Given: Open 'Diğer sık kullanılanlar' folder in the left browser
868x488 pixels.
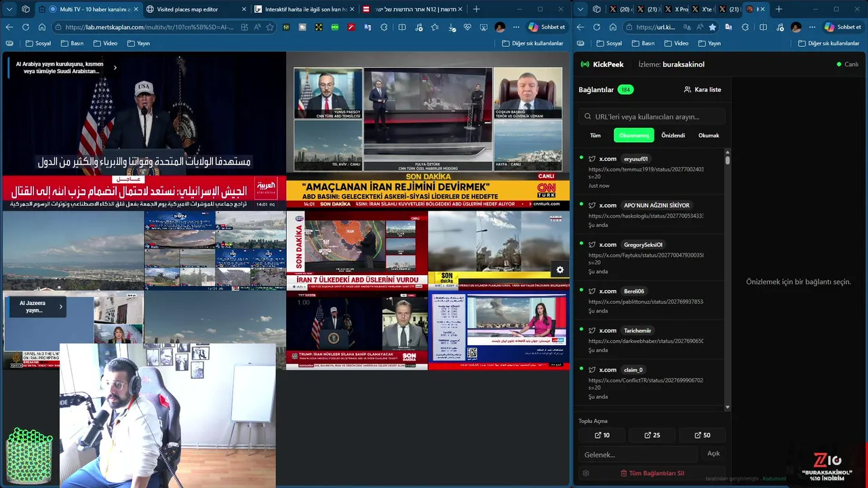Looking at the screenshot, I should tap(532, 43).
